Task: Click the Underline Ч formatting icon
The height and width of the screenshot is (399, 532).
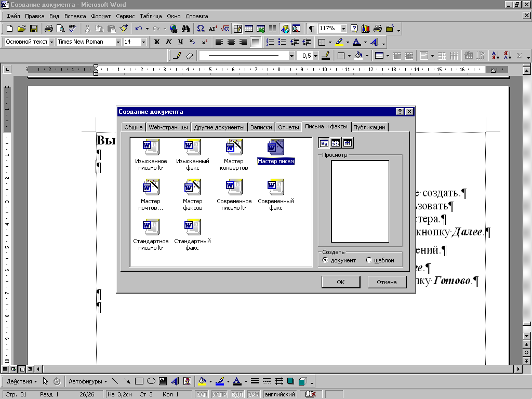Action: (x=180, y=42)
